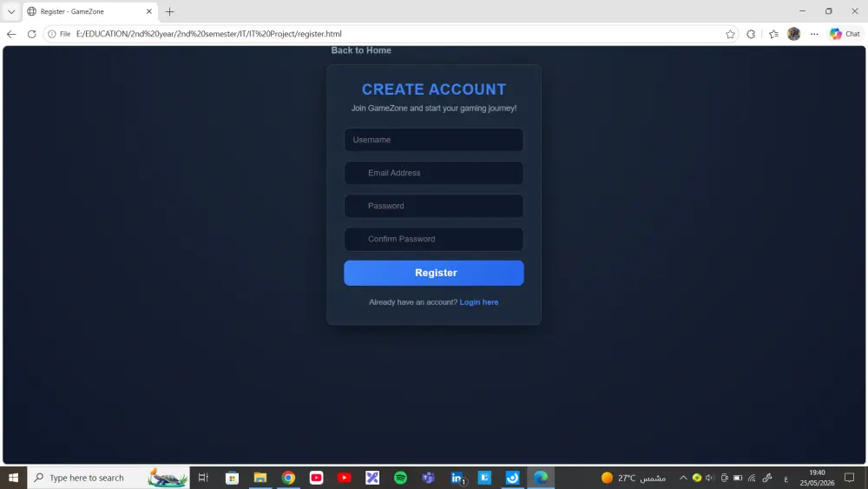
Task: Open Spotify from the taskbar
Action: point(400,478)
